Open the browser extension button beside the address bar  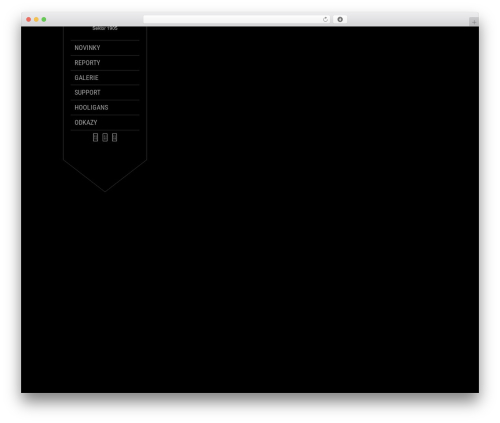(340, 19)
